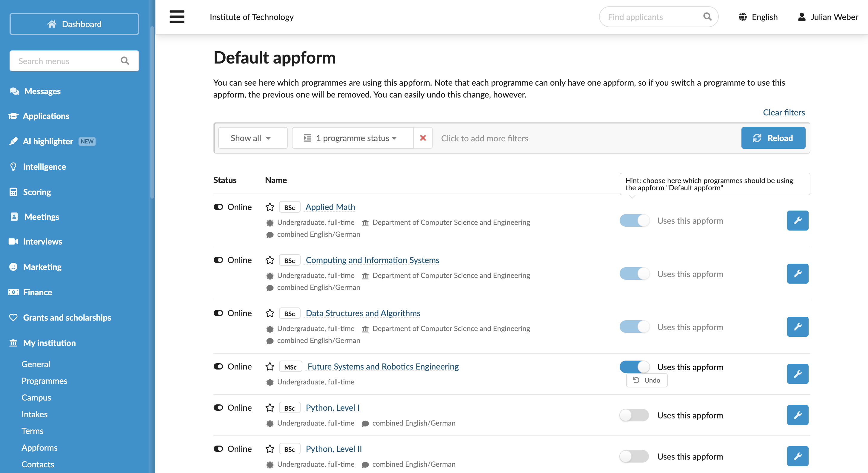Viewport: 868px width, 473px height.
Task: Click the Scoring calculator icon
Action: (x=13, y=192)
